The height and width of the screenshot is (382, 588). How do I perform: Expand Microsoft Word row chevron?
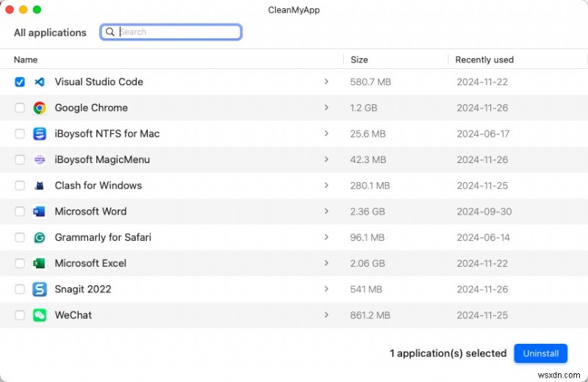(326, 211)
